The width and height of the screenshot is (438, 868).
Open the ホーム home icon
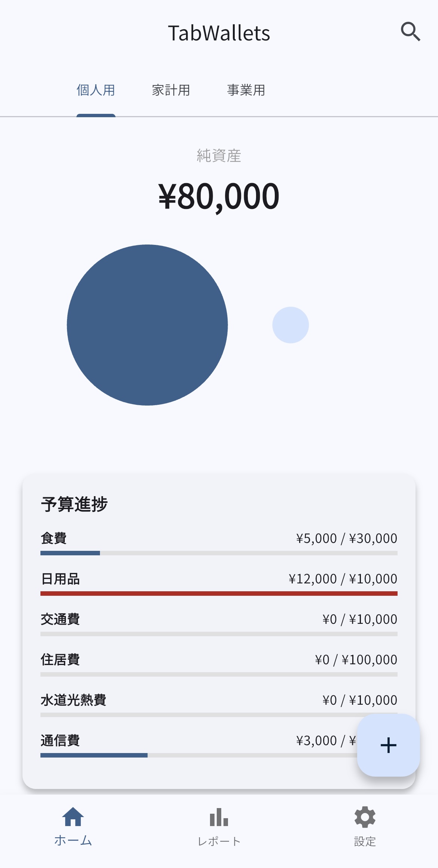[x=73, y=817]
